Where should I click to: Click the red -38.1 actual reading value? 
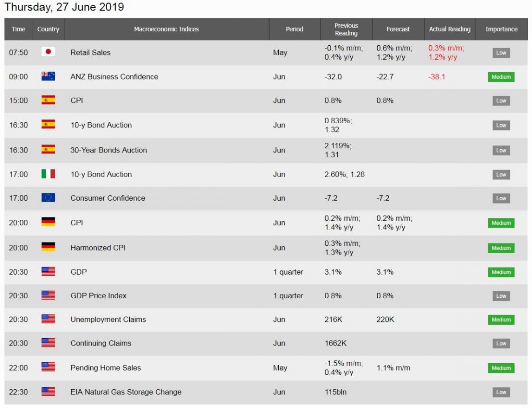(437, 76)
